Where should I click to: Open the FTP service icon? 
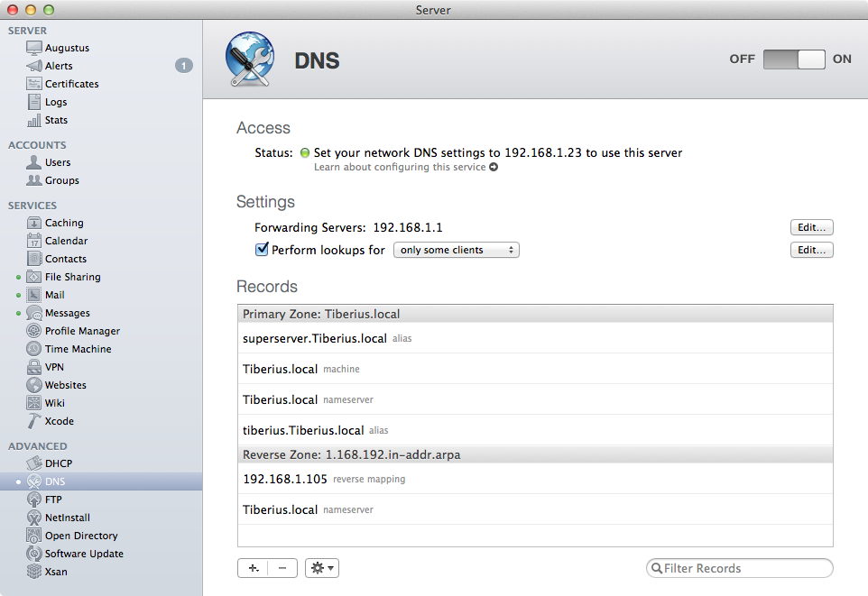pyautogui.click(x=33, y=500)
